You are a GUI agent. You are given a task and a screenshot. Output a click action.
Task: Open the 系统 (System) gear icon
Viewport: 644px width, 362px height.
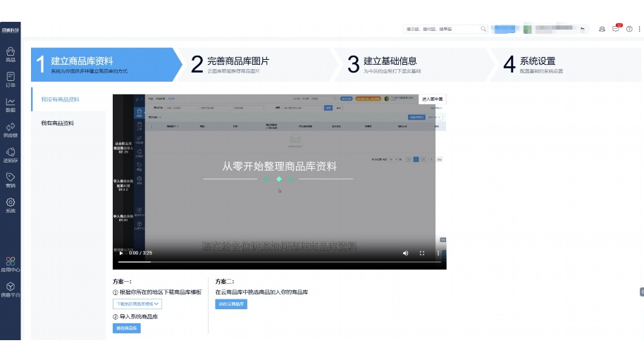pos(11,205)
